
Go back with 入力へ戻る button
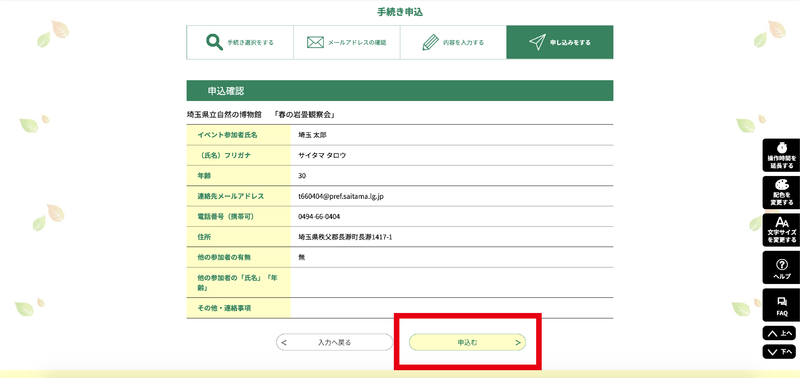[334, 342]
